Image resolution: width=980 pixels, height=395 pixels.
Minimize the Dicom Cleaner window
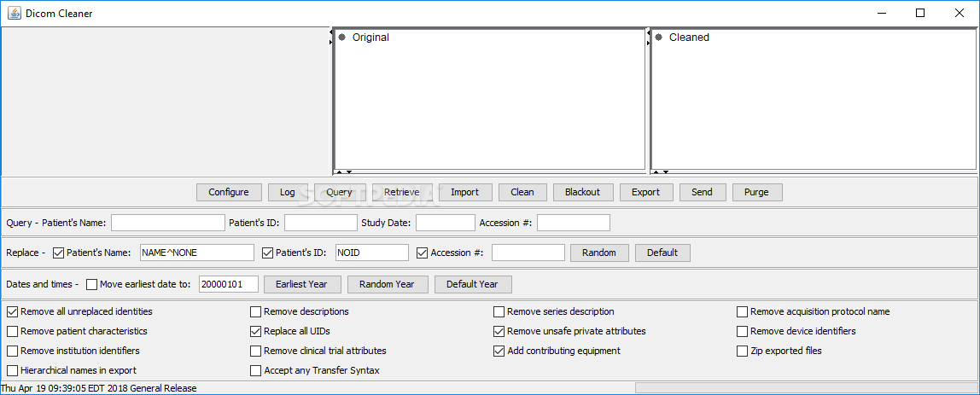tap(882, 13)
